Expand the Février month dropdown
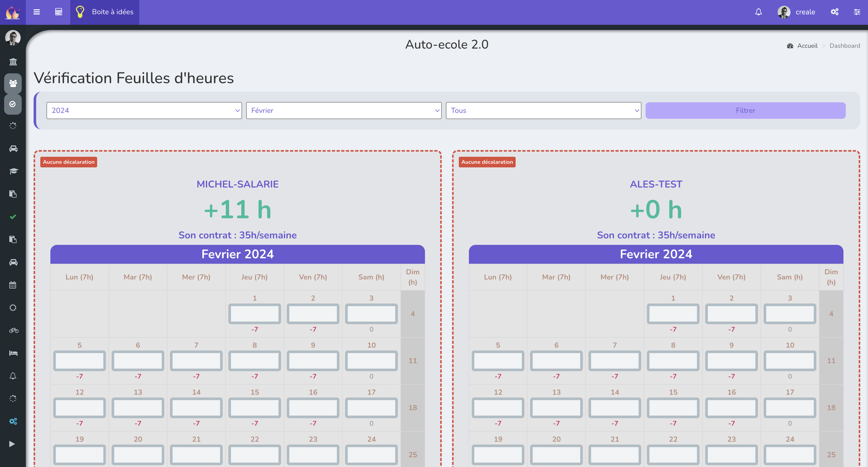The width and height of the screenshot is (868, 467). point(344,111)
